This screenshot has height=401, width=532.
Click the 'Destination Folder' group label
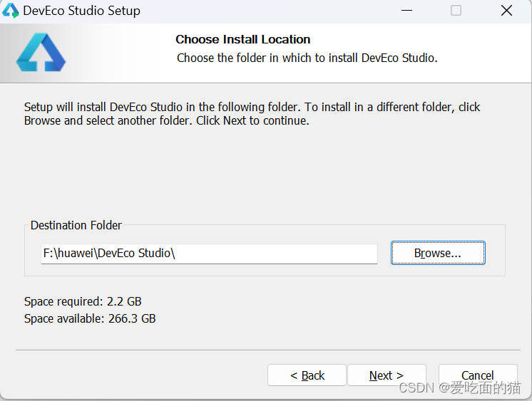pyautogui.click(x=76, y=225)
